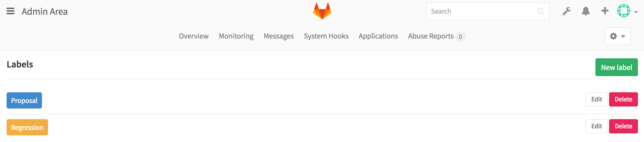This screenshot has height=142, width=644.
Task: Open Admin Area wrench icon
Action: click(x=566, y=11)
